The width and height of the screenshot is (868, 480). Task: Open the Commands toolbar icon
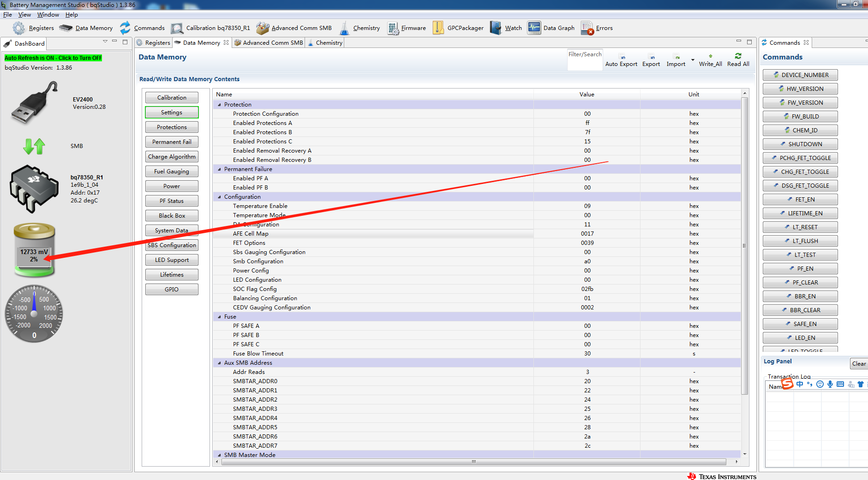(x=125, y=28)
